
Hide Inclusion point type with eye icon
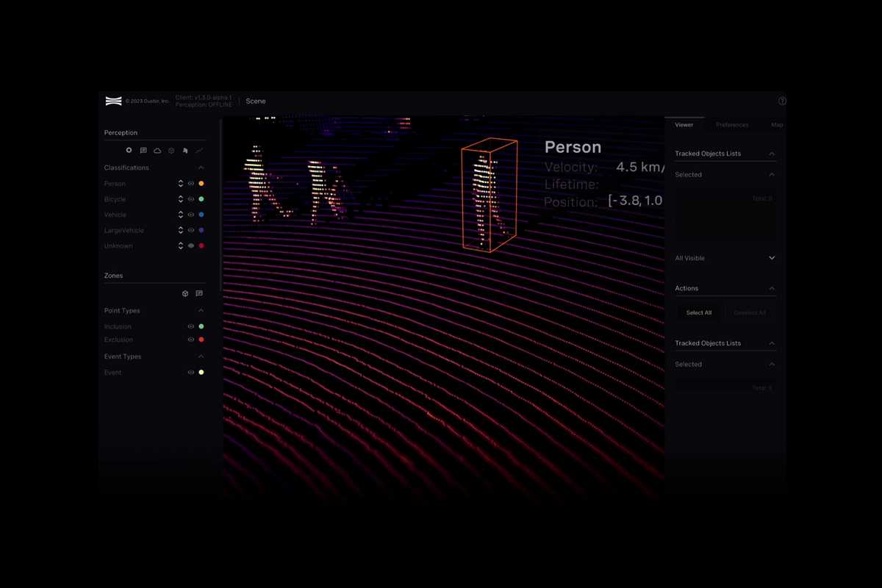[191, 326]
